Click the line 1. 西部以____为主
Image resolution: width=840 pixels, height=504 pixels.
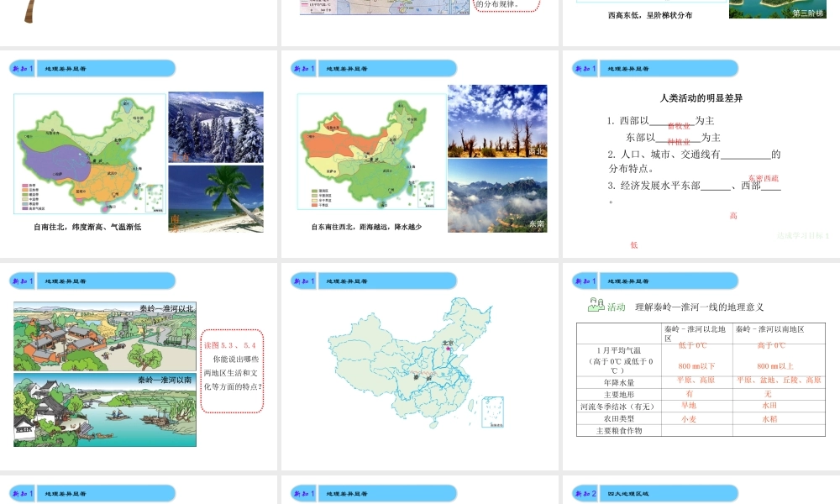click(660, 121)
